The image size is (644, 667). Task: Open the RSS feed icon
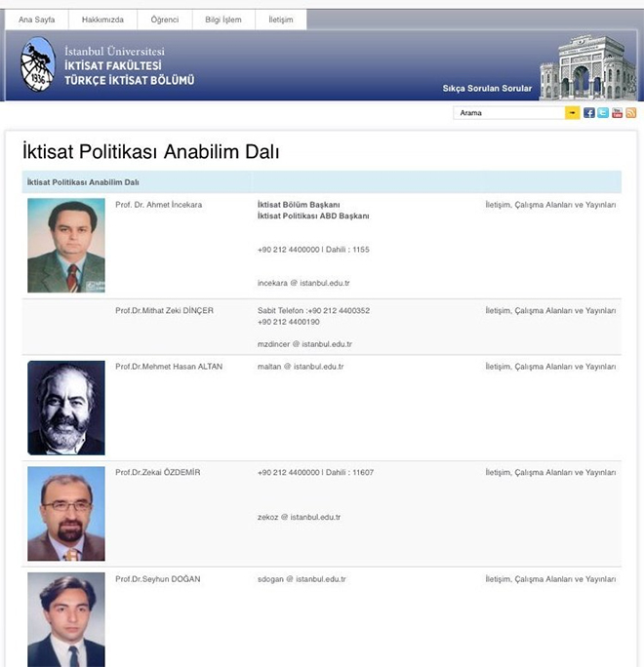click(x=630, y=113)
